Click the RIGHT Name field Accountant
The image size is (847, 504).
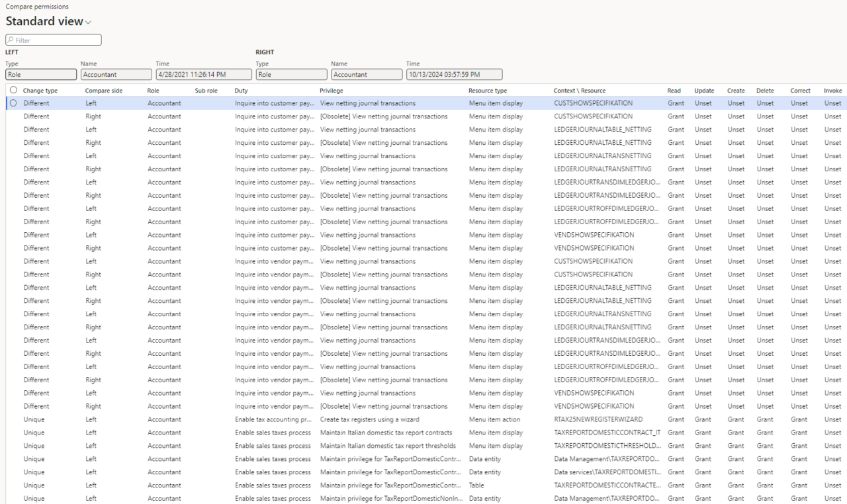pyautogui.click(x=367, y=75)
